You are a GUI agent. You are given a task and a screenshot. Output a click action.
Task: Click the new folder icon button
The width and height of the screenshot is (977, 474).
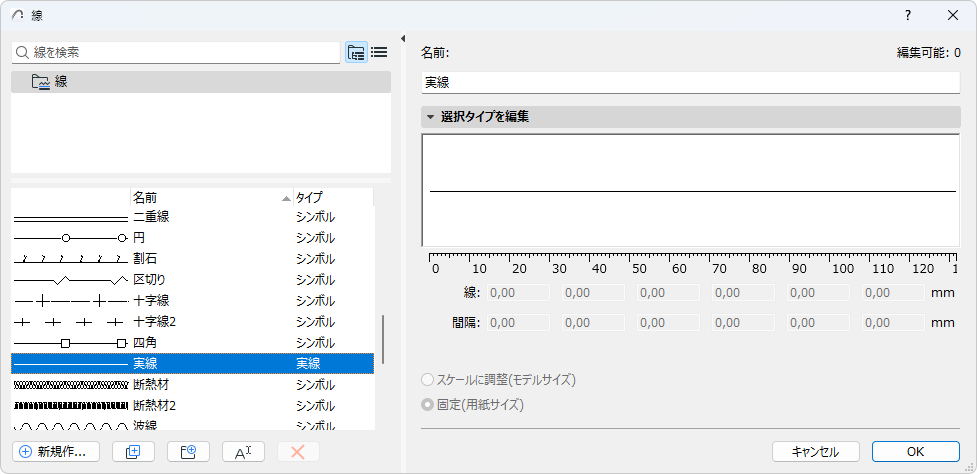point(188,452)
